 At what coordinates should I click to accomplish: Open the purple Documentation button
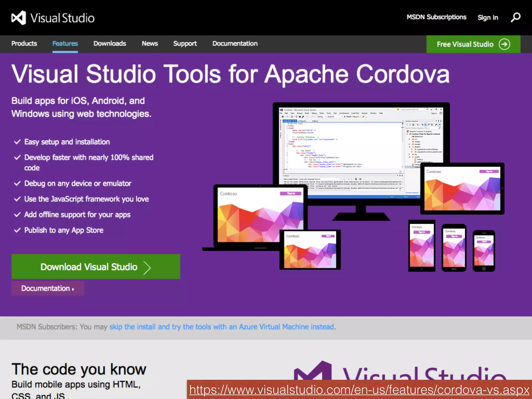click(x=48, y=288)
